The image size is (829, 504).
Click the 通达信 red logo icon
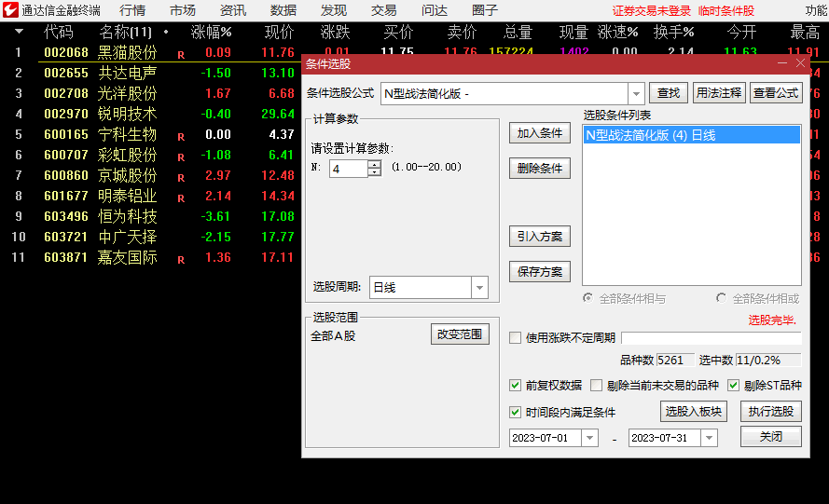(10, 10)
